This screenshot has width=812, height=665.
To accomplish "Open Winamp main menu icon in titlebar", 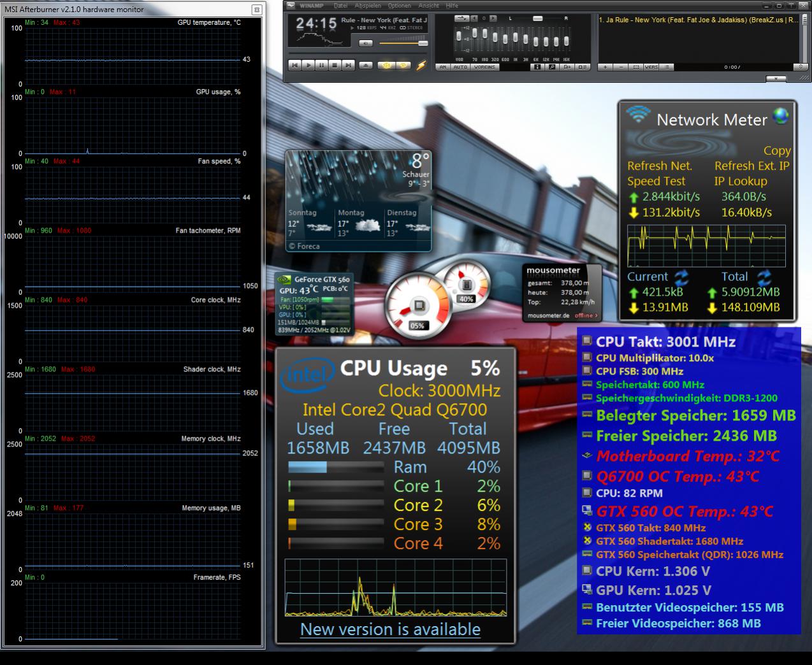I will (x=291, y=6).
